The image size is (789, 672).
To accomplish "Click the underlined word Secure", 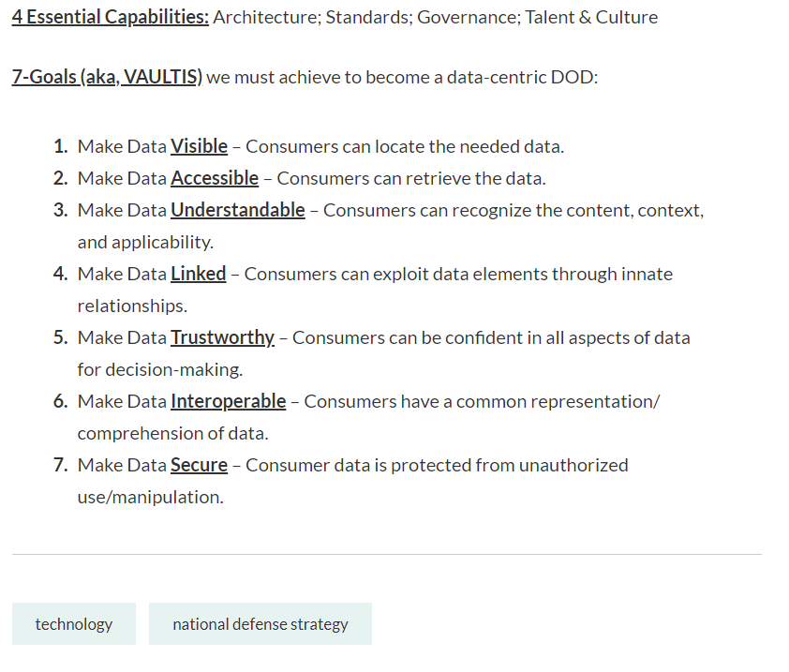I will coord(200,465).
